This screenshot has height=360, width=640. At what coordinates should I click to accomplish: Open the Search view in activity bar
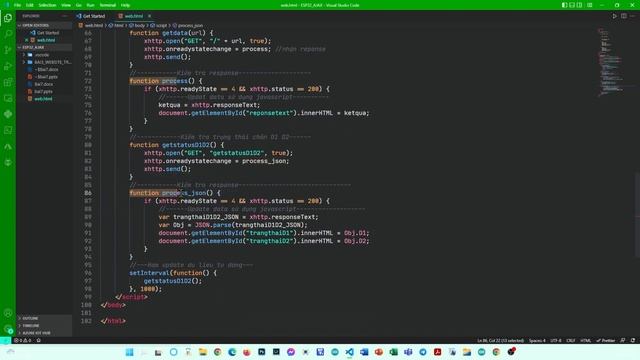pos(8,34)
